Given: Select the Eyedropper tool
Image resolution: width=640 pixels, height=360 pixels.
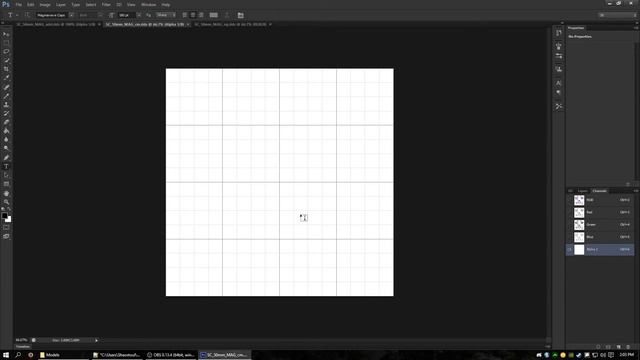Looking at the screenshot, I should (6, 78).
